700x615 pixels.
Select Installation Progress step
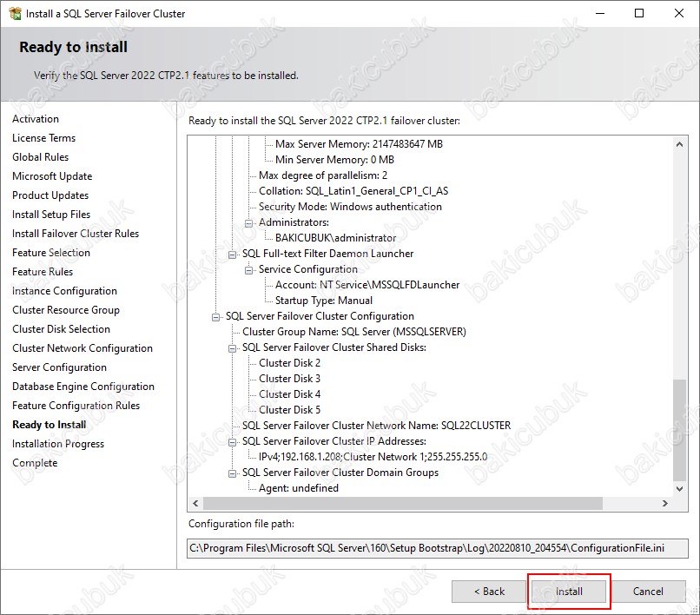pos(58,444)
